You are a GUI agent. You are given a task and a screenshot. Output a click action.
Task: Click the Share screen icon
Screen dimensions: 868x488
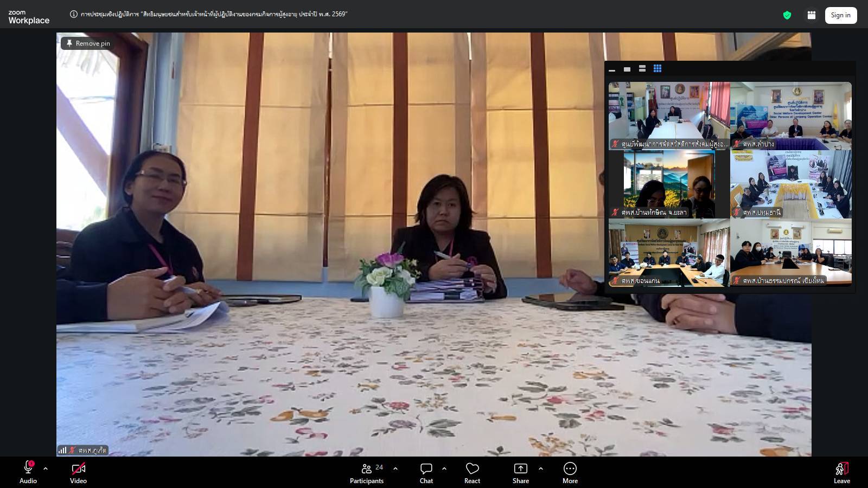520,472
